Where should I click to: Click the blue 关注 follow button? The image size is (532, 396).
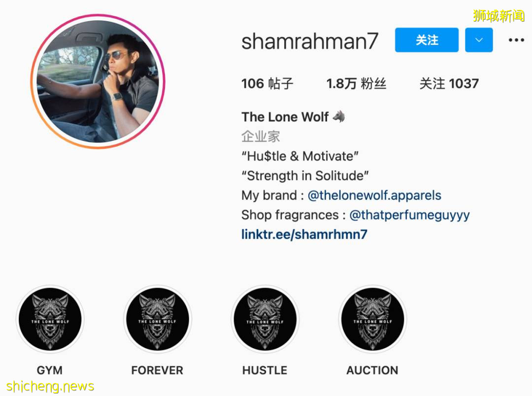pyautogui.click(x=427, y=40)
